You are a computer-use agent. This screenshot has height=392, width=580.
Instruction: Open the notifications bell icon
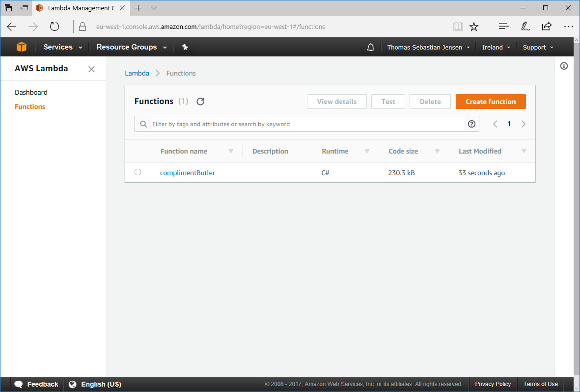[x=371, y=47]
